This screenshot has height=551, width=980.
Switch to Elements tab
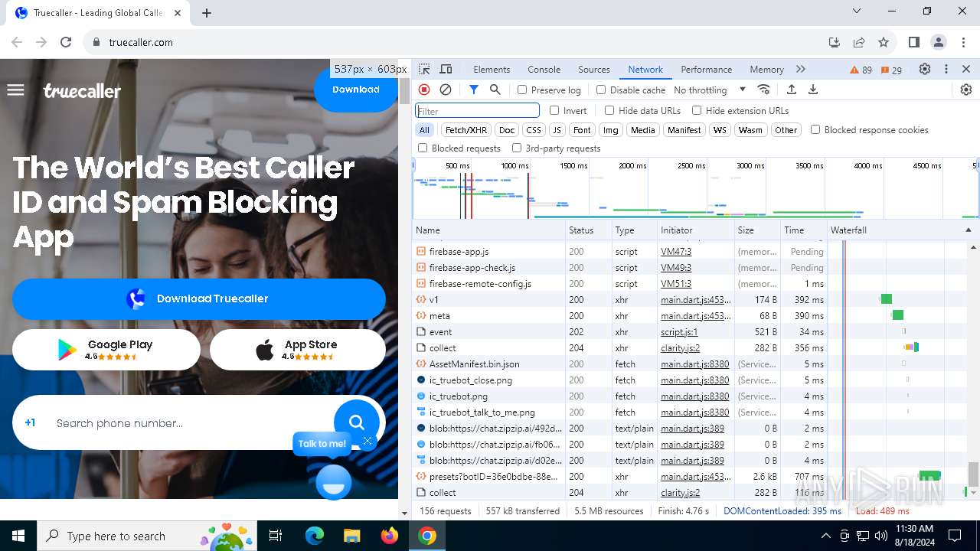pyautogui.click(x=492, y=69)
